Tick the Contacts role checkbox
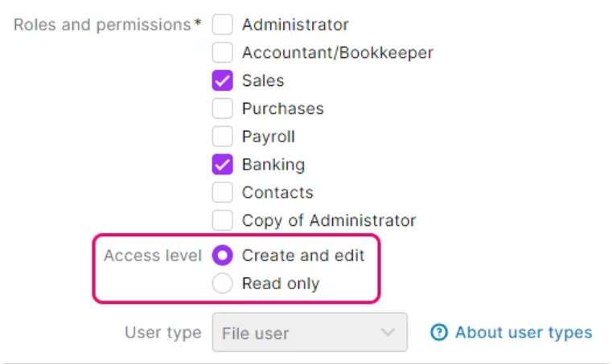612x364 pixels. coord(223,193)
